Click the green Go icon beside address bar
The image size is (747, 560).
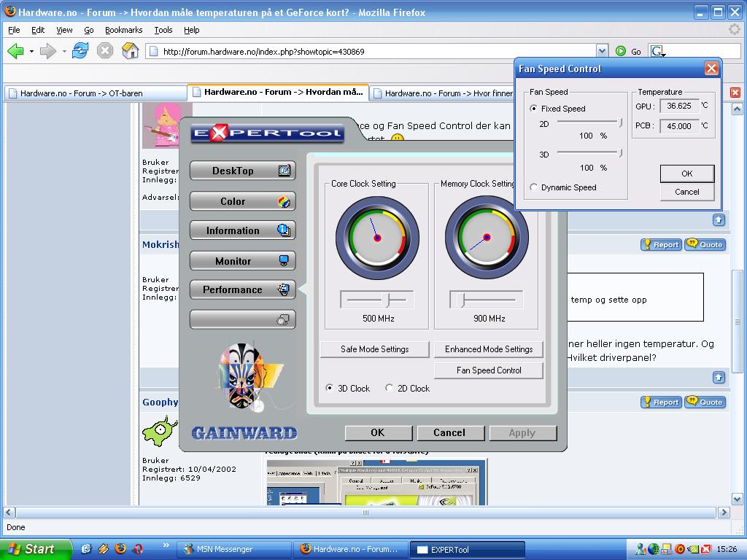click(620, 51)
